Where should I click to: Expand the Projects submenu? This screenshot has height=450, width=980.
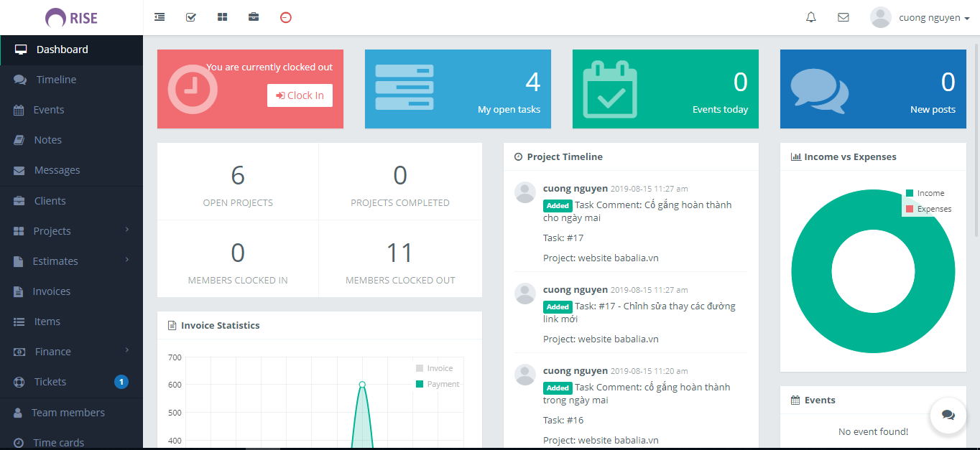(127, 230)
